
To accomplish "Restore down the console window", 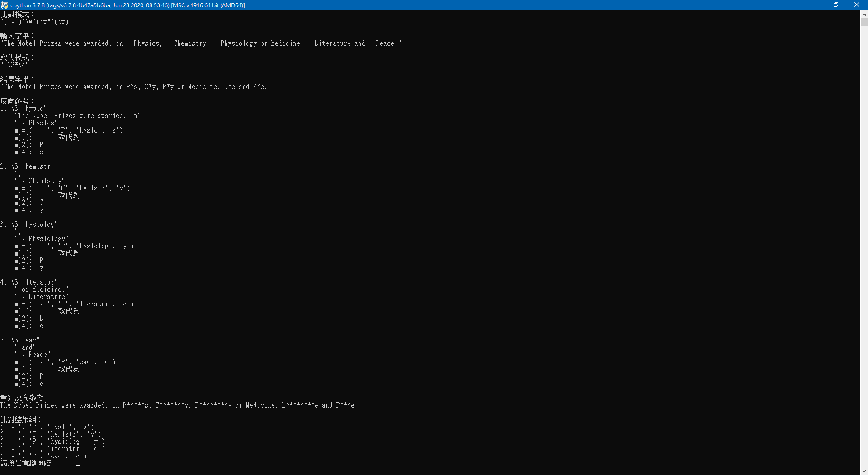I will 836,5.
